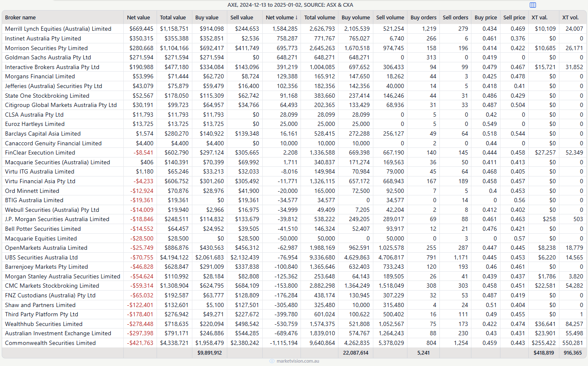Screen dimensions: 588x366
Task: Select Barclays Capital Asia Limited row
Action: coord(294,134)
